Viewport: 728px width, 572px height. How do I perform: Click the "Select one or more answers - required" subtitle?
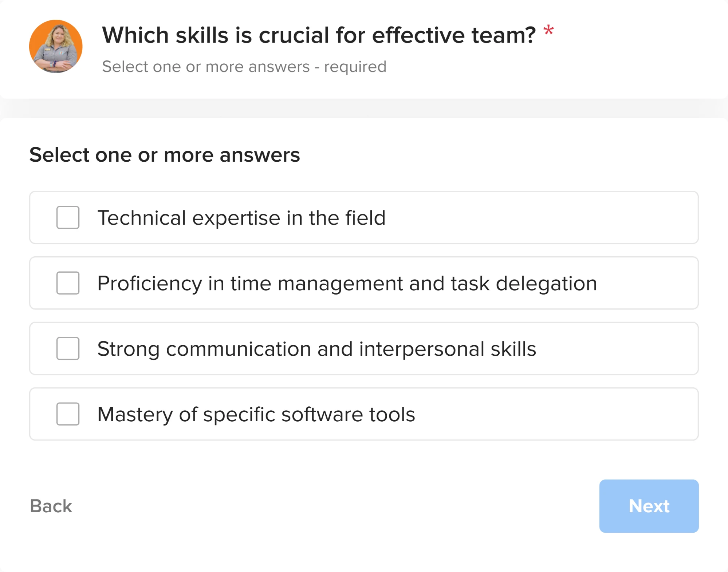(x=244, y=66)
